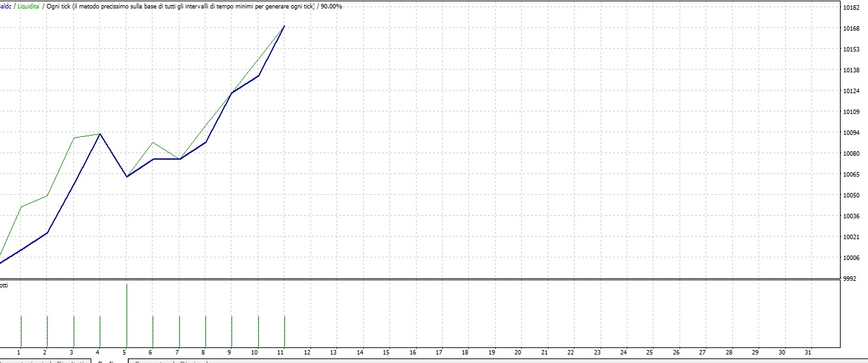The height and width of the screenshot is (363, 868).
Task: Click the 10036 axis label
Action: pyautogui.click(x=852, y=216)
